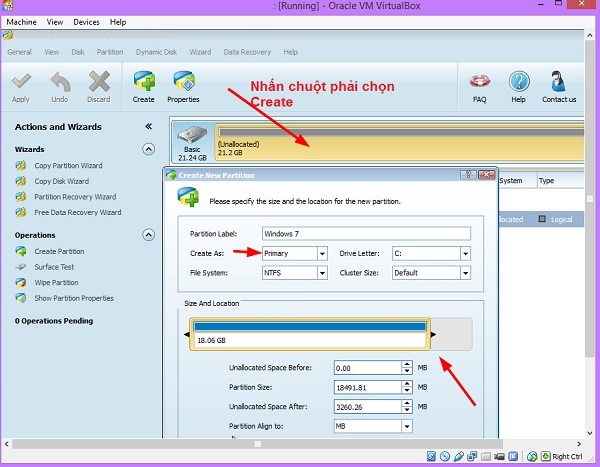Click the vertical scrollbar down arrow
600x467 pixels.
[x=590, y=433]
